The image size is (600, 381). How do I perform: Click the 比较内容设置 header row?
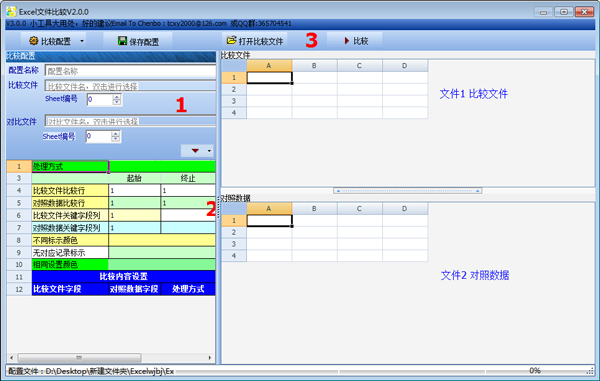point(124,277)
